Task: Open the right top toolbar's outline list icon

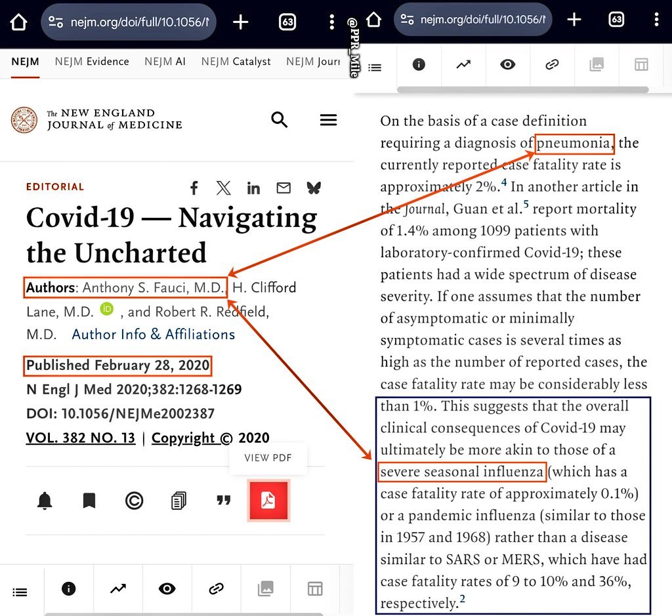Action: (x=375, y=68)
